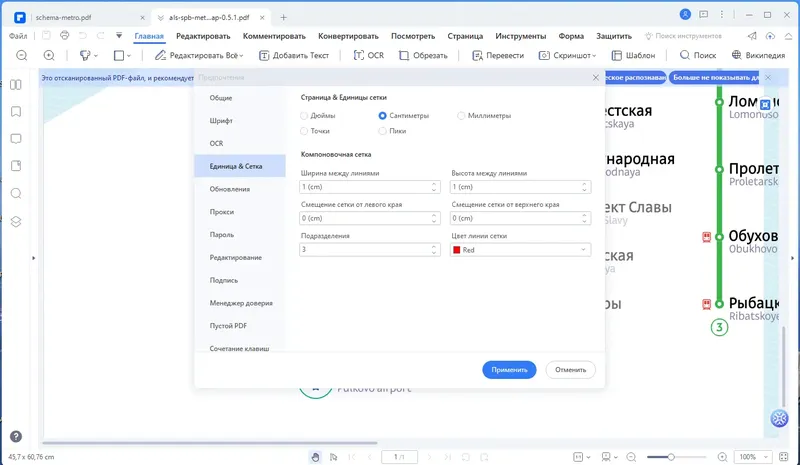Image resolution: width=800 pixels, height=465 pixels.
Task: Click the Применить button
Action: pyautogui.click(x=509, y=370)
